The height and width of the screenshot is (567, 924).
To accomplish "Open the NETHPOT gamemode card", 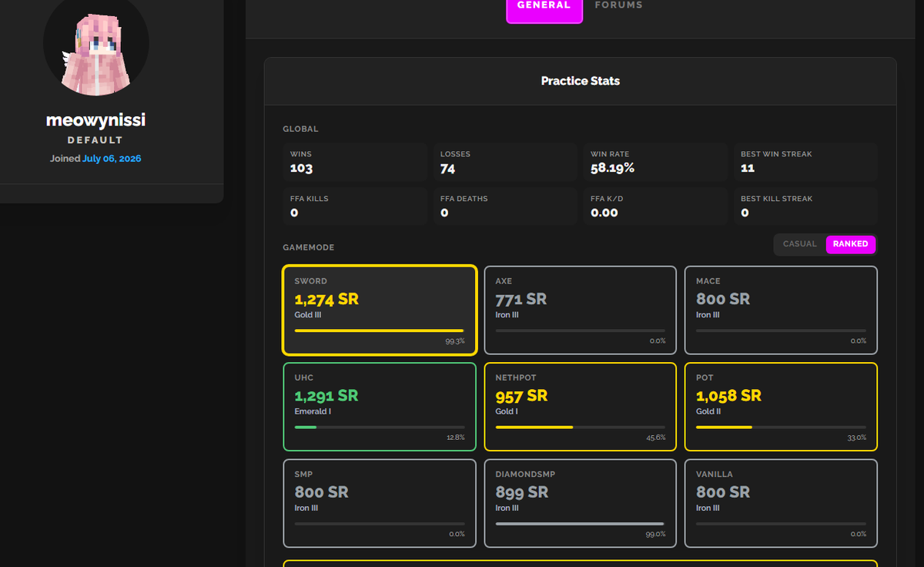I will 581,407.
